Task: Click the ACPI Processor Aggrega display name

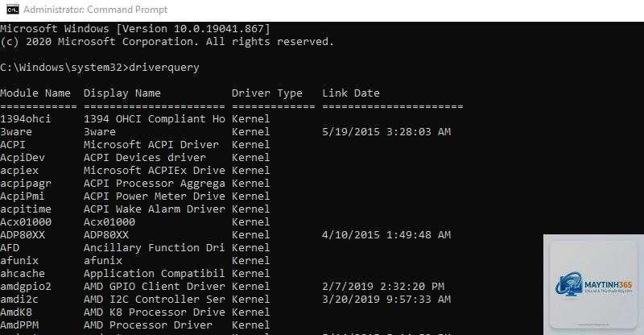Action: [155, 184]
